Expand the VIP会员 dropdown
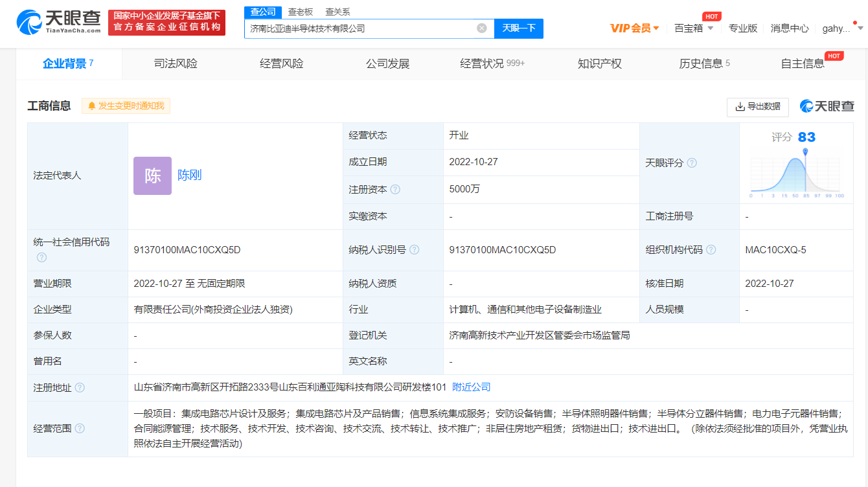 point(633,28)
